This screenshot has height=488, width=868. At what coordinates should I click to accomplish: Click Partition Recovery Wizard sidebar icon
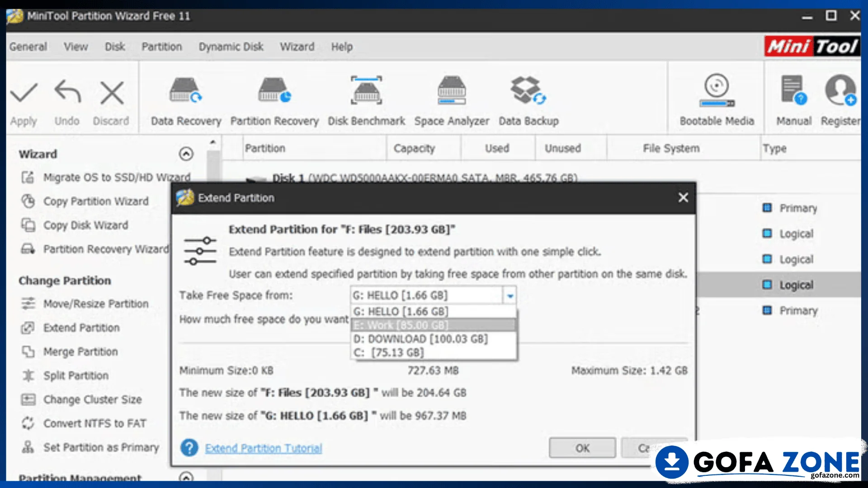pos(28,249)
